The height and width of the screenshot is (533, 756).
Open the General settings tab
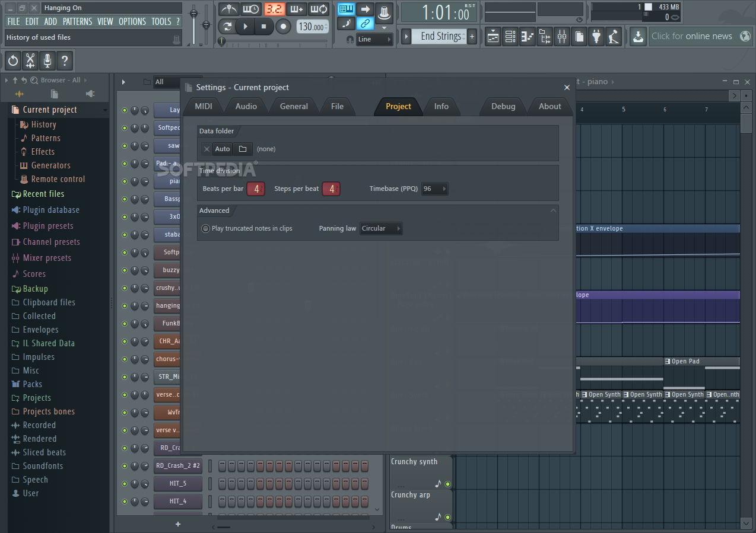[294, 106]
